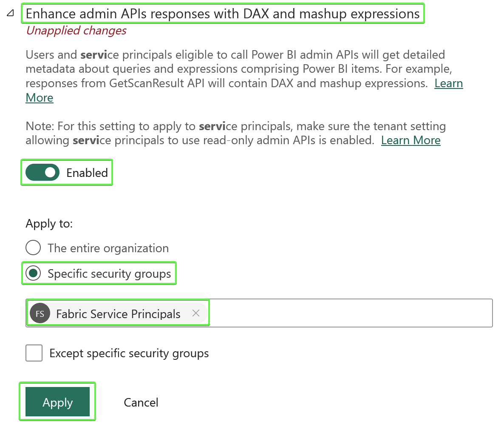Remove the Fabric Service Principals group via X
The height and width of the screenshot is (424, 504).
click(x=196, y=313)
